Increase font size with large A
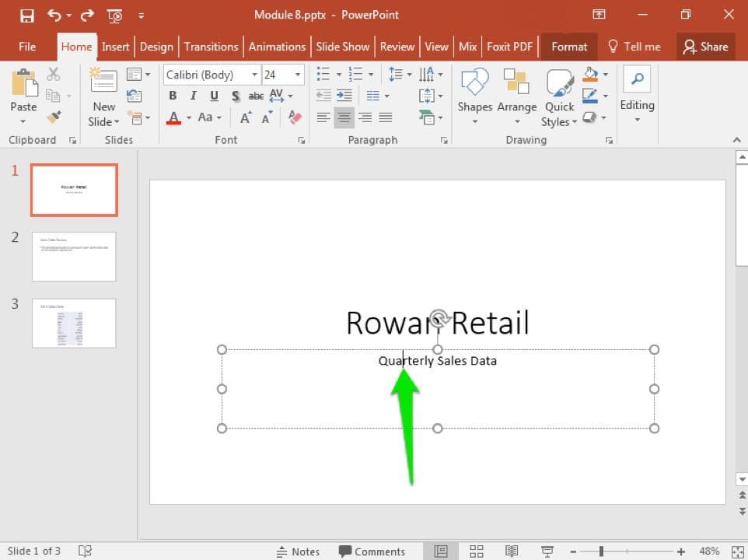This screenshot has width=748, height=560. 246,117
